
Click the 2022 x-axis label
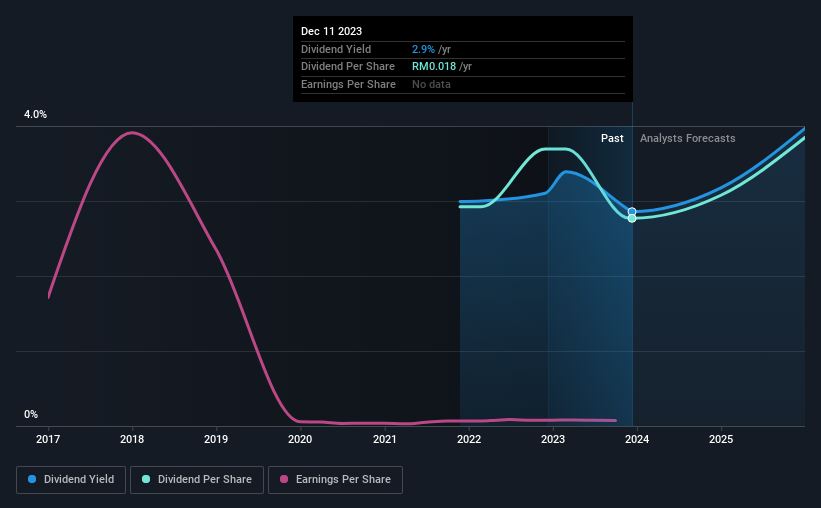[x=469, y=439]
